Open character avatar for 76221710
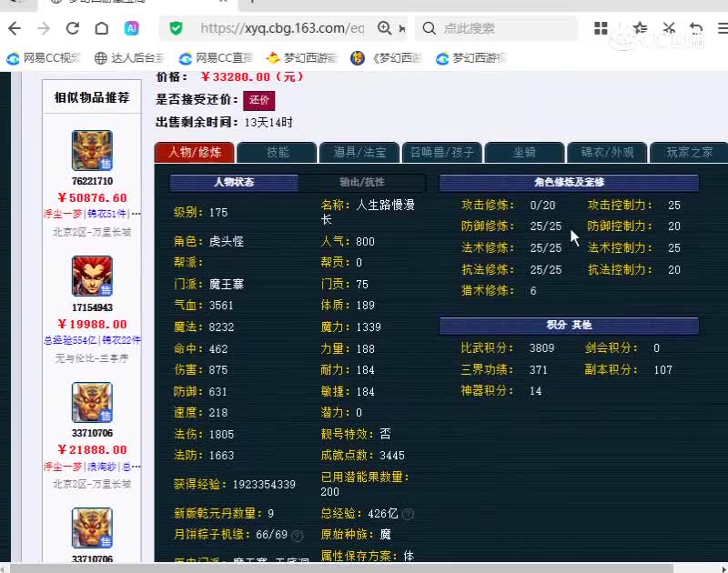The width and height of the screenshot is (728, 573). (92, 150)
